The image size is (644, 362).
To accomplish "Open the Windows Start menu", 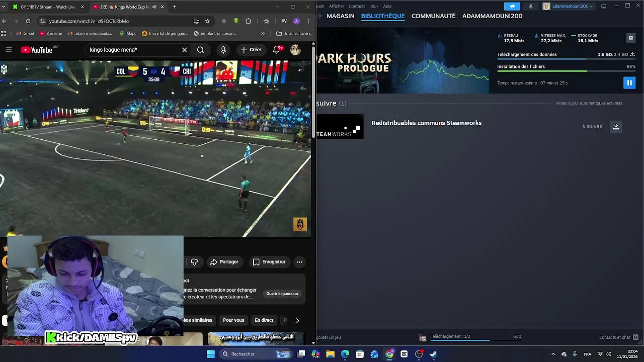I will point(211,354).
